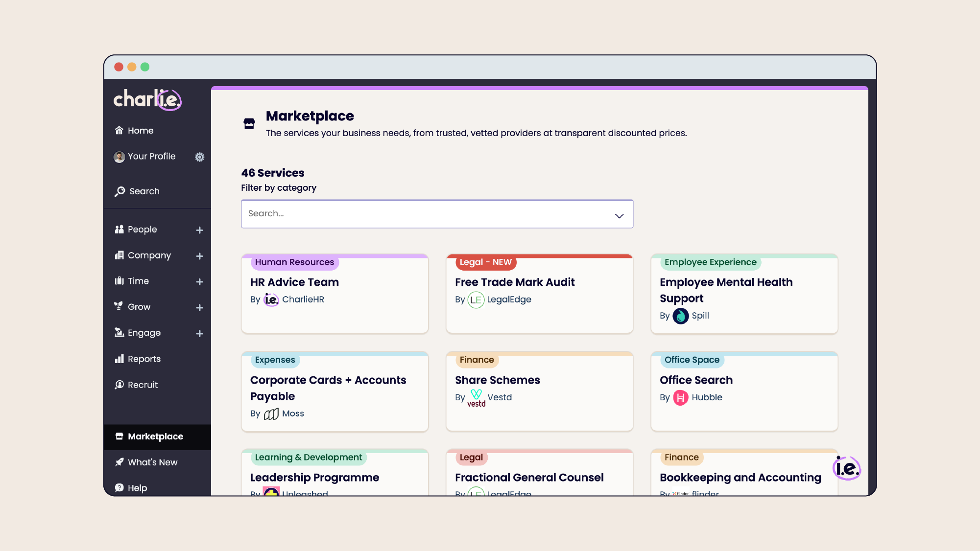980x551 pixels.
Task: Click the Vestd provider logo
Action: click(476, 397)
